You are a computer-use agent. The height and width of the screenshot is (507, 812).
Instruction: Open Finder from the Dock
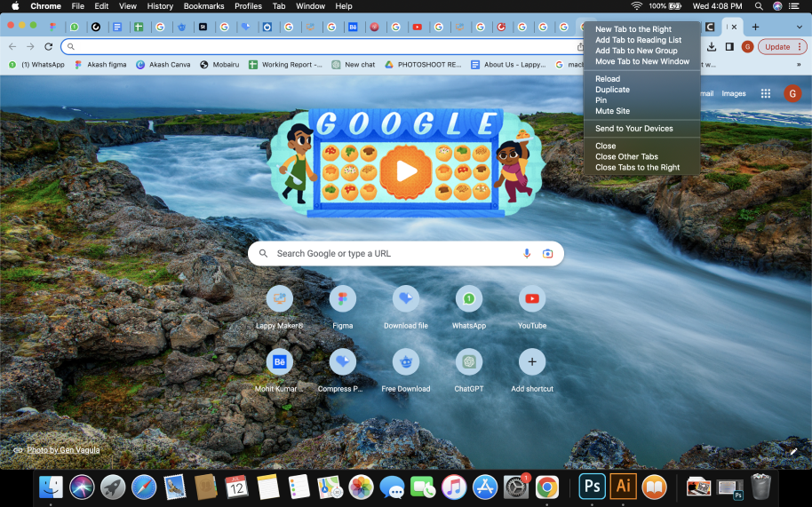pos(51,487)
